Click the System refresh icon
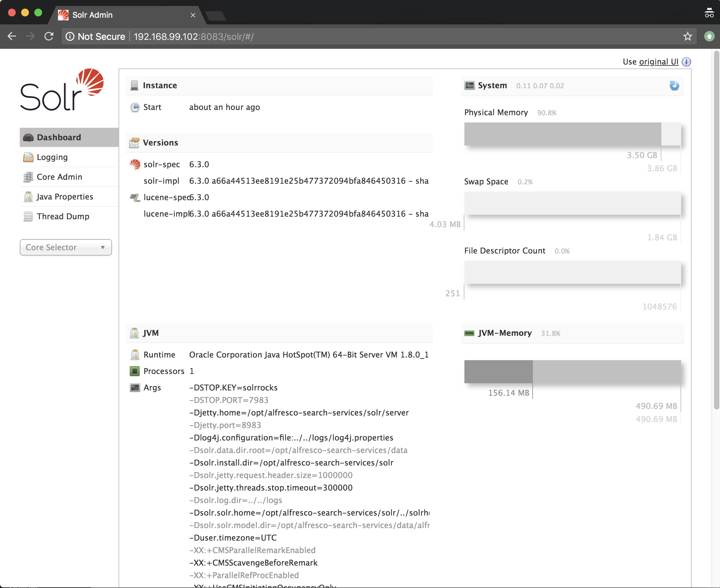The image size is (720, 588). [674, 85]
